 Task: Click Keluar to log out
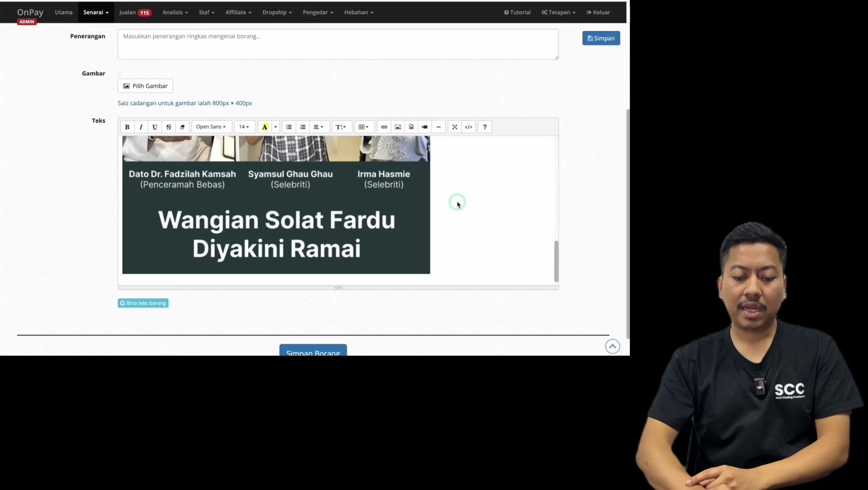click(x=598, y=12)
